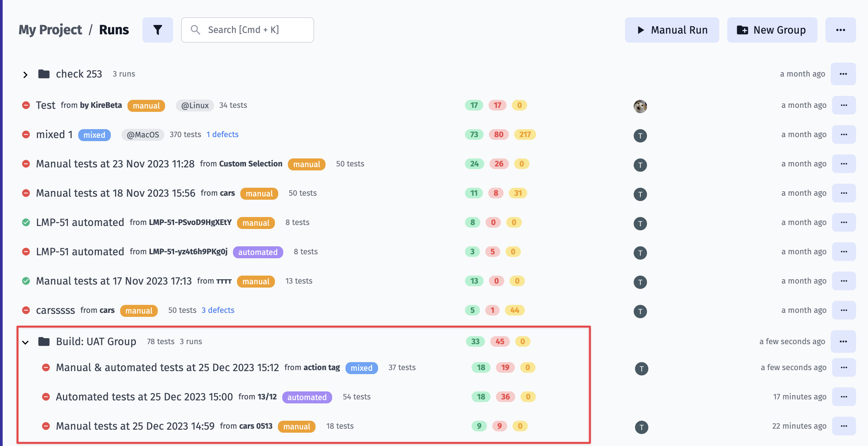Click the @MacOS tag on mixed 1

143,135
